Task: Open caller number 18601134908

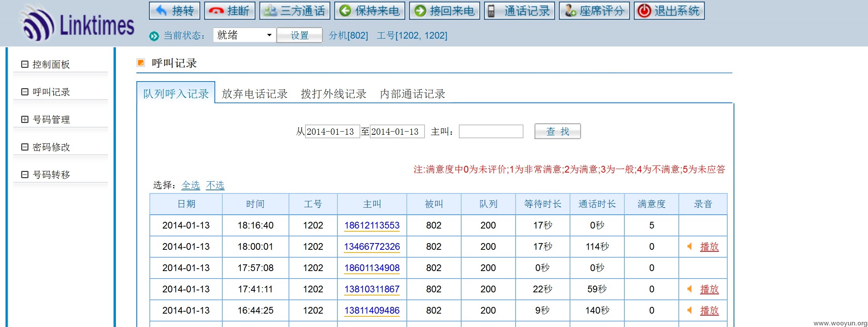Action: click(372, 268)
